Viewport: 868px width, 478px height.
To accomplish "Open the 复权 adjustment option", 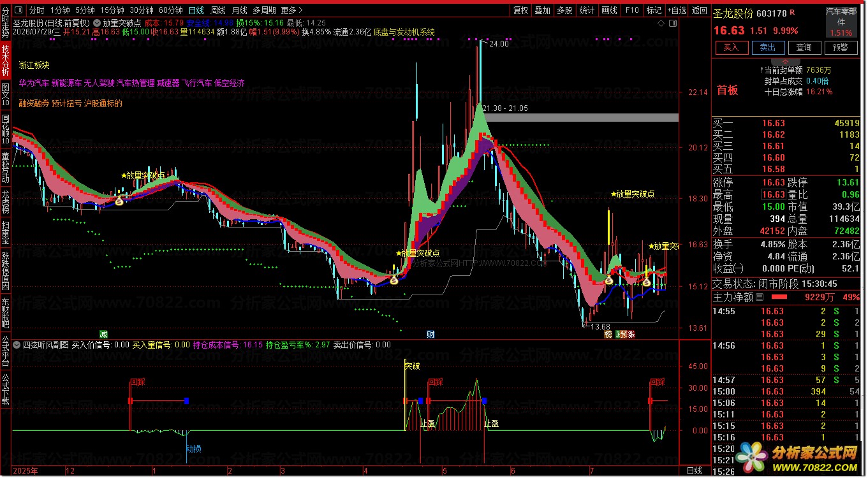I will 520,10.
